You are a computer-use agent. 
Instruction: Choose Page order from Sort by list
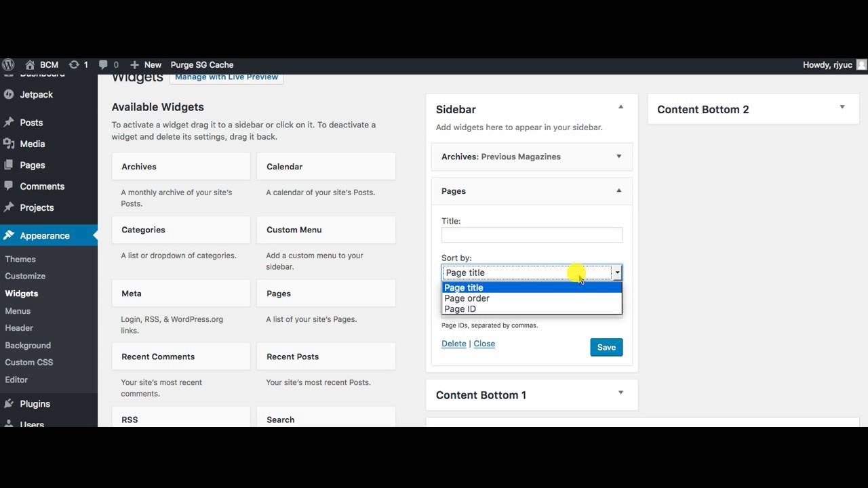tap(532, 298)
